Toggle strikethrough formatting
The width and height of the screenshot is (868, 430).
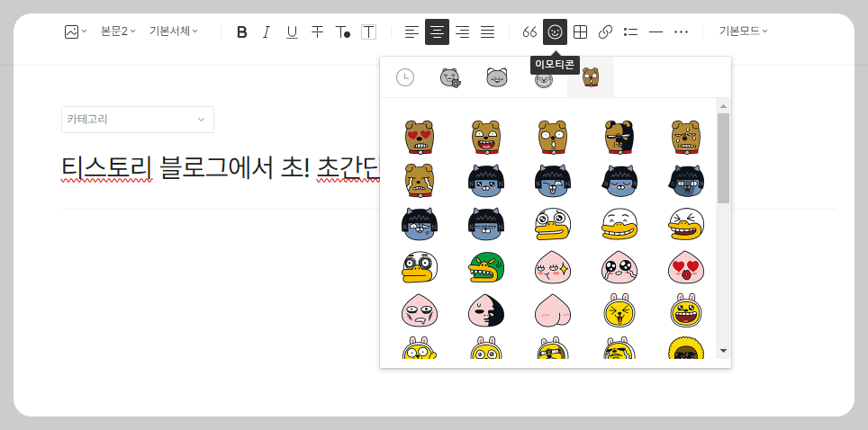tap(317, 32)
